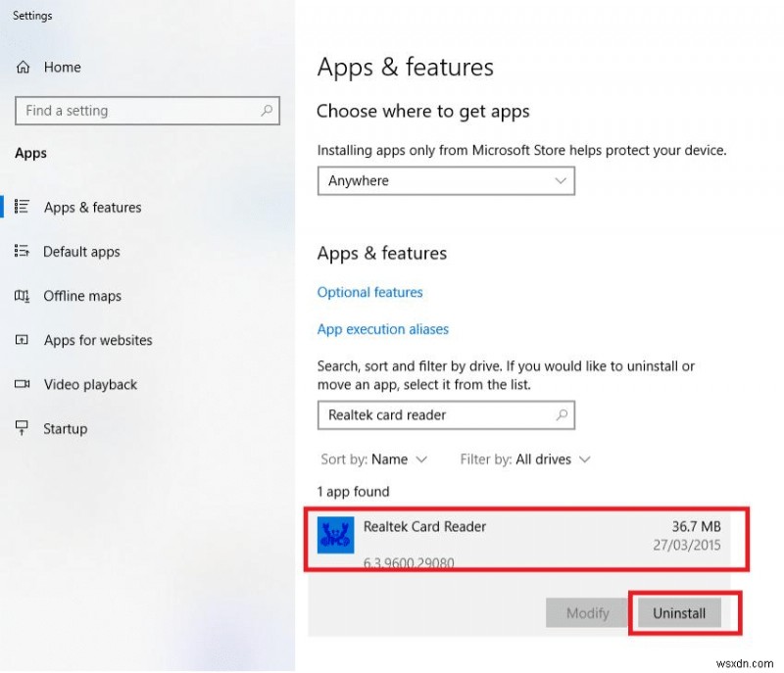Screen dimensions: 784x673
Task: Go to Default apps settings page
Action: tap(81, 252)
